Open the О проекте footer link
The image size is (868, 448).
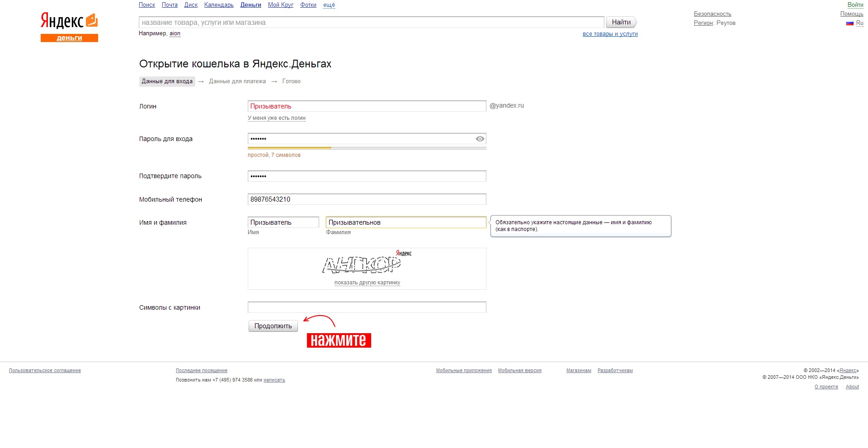(x=826, y=387)
